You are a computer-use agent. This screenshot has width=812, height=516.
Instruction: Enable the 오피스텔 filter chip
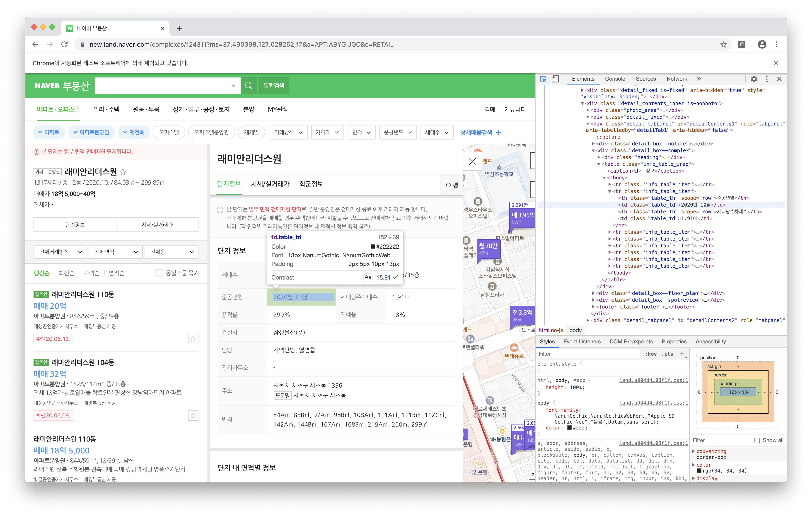coord(169,133)
